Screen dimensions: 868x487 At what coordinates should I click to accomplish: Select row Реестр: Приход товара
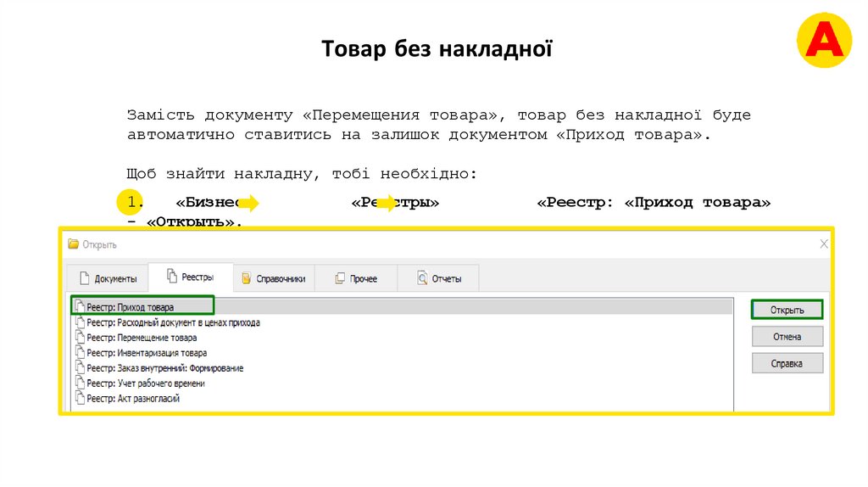[402, 306]
